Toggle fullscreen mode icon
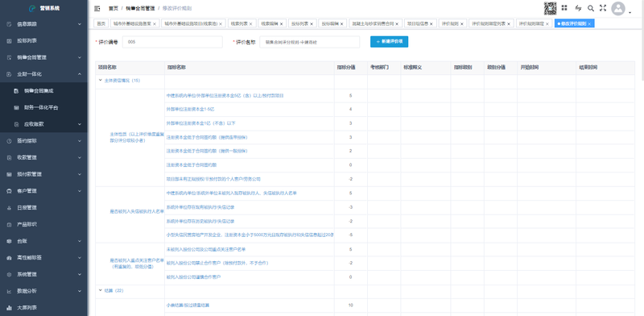The image size is (644, 316). tap(603, 8)
